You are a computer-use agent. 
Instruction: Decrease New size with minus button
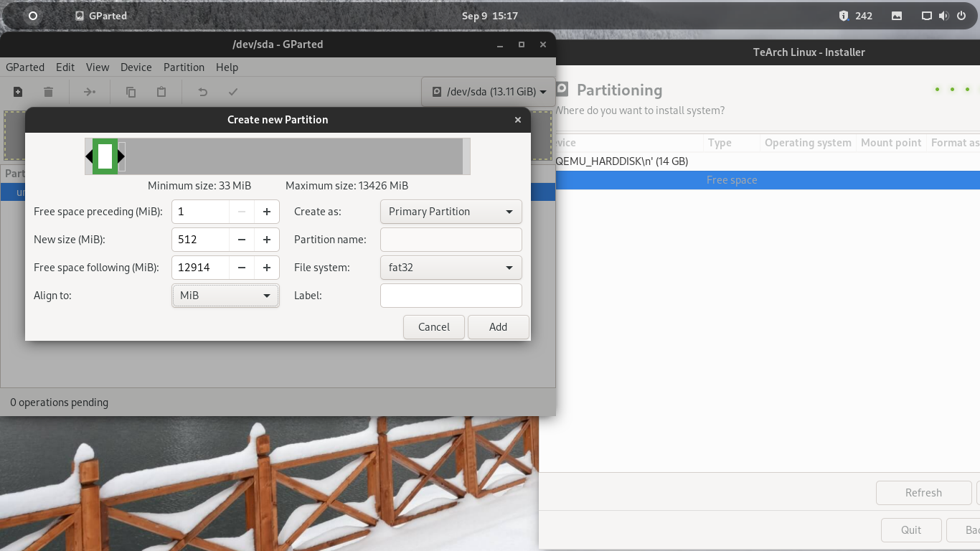point(242,240)
